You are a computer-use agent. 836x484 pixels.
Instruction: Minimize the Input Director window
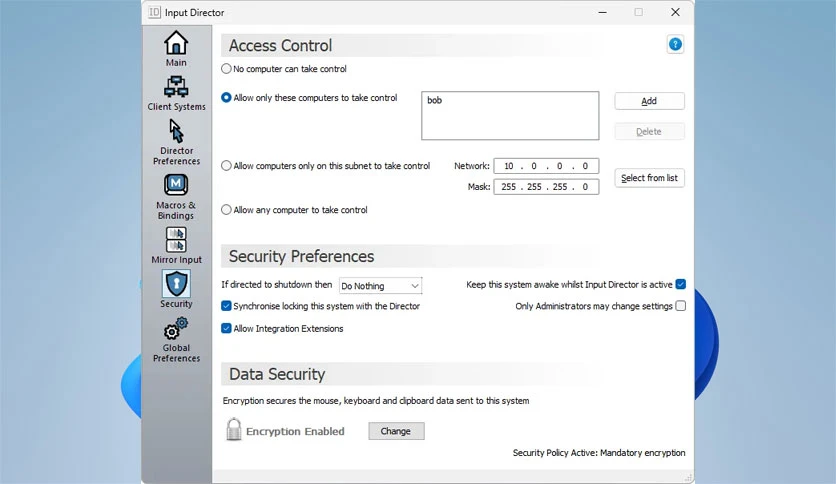click(x=602, y=12)
